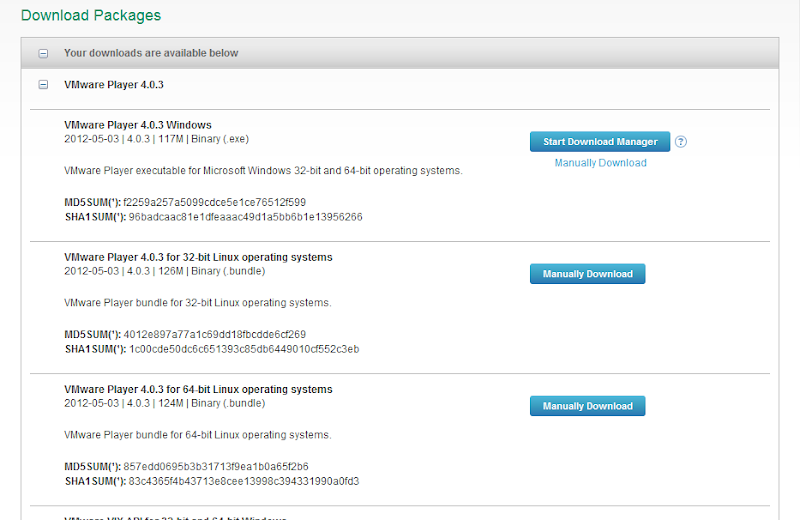Click the Windows executable description sentence
This screenshot has height=520, width=800.
(263, 170)
